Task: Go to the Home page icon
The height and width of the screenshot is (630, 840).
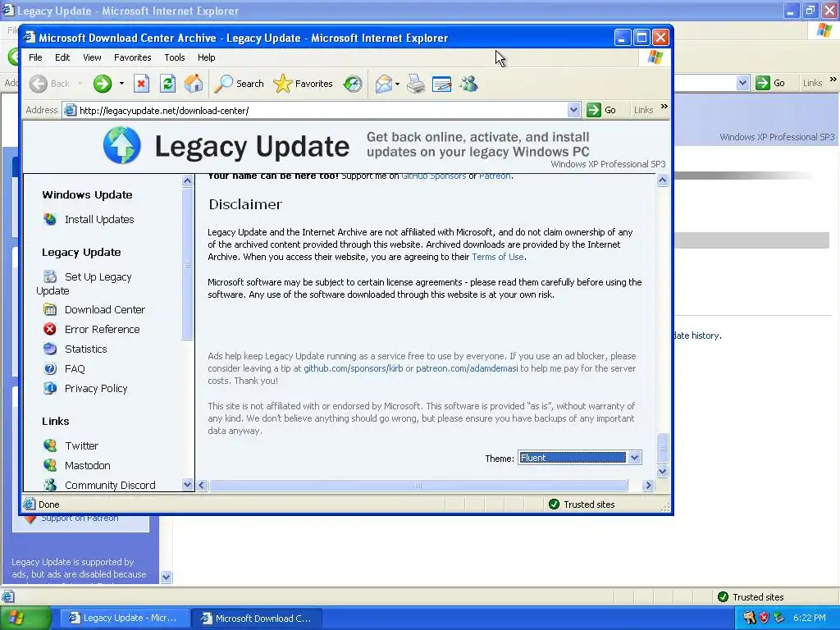Action: tap(194, 84)
